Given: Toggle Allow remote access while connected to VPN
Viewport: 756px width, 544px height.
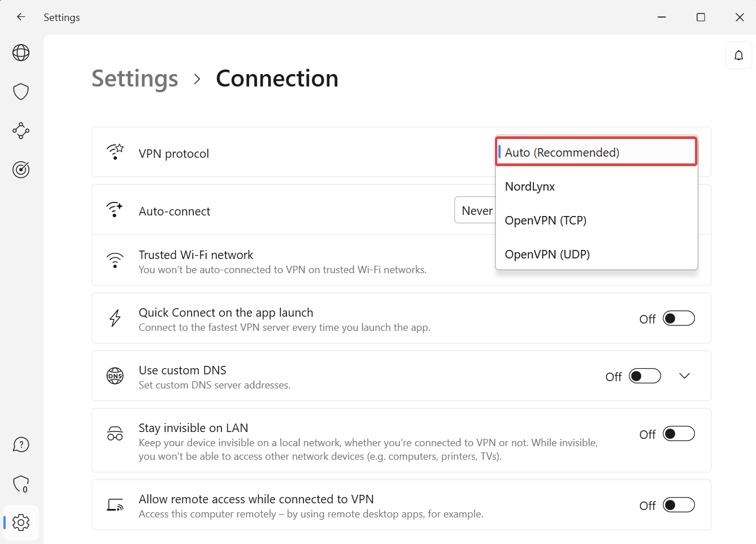Looking at the screenshot, I should coord(678,504).
